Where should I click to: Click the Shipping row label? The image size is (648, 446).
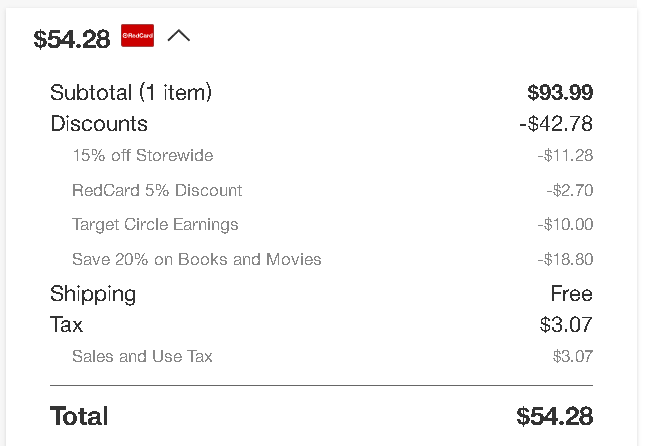[x=93, y=294]
